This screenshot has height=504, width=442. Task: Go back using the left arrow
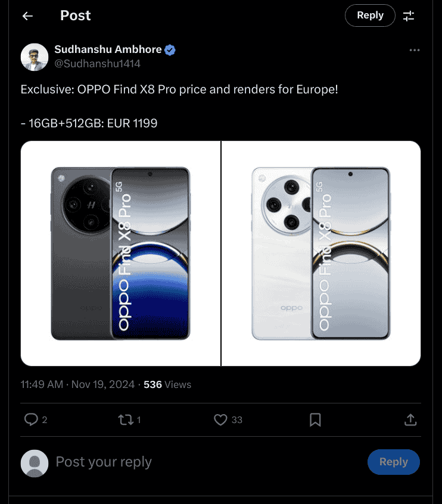(27, 16)
